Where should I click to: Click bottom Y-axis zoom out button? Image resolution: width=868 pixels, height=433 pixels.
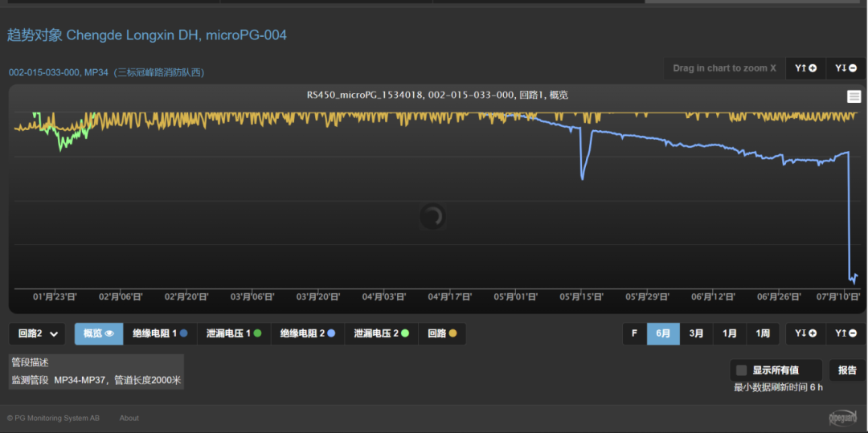[846, 333]
